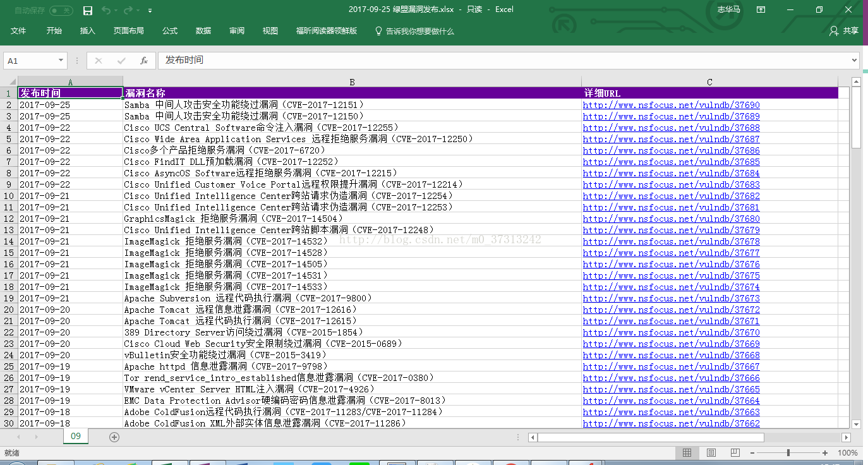Image resolution: width=868 pixels, height=465 pixels.
Task: Switch to Page Break Preview icon
Action: (735, 453)
